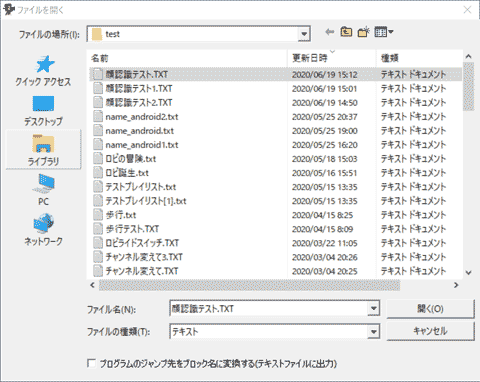Expand the file name (ファイル名) combo box

[x=374, y=308]
